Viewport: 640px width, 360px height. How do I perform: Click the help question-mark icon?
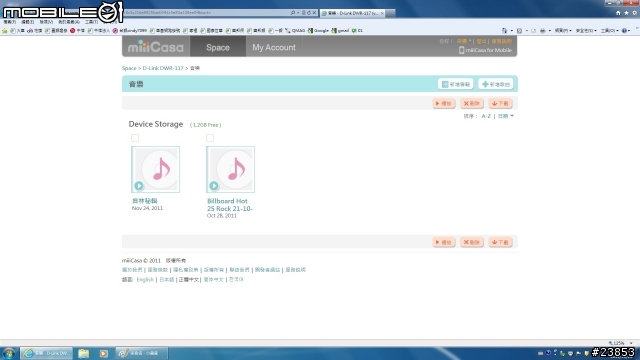tap(624, 31)
